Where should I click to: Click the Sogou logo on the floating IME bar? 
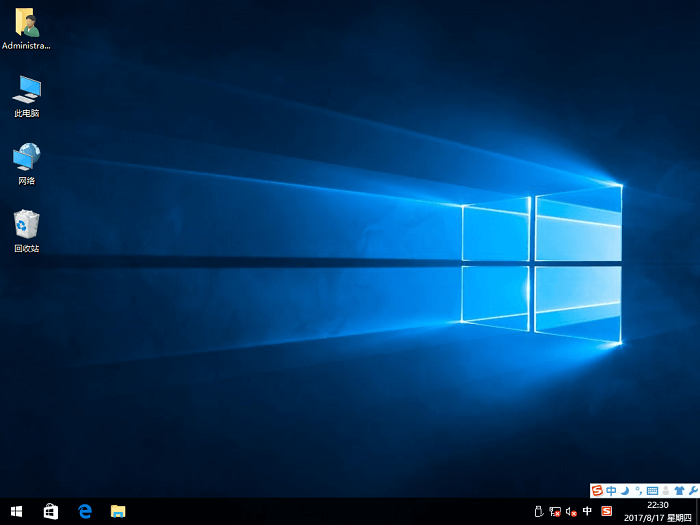(597, 491)
